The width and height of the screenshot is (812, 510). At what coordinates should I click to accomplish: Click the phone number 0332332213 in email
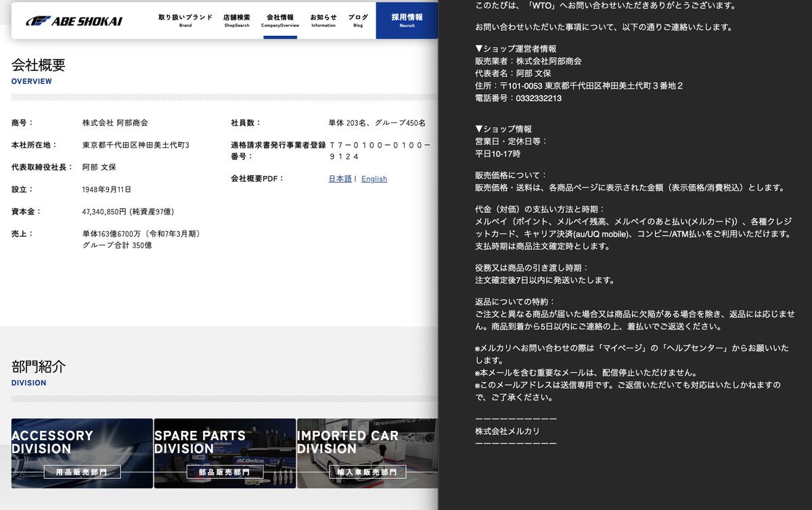(539, 99)
